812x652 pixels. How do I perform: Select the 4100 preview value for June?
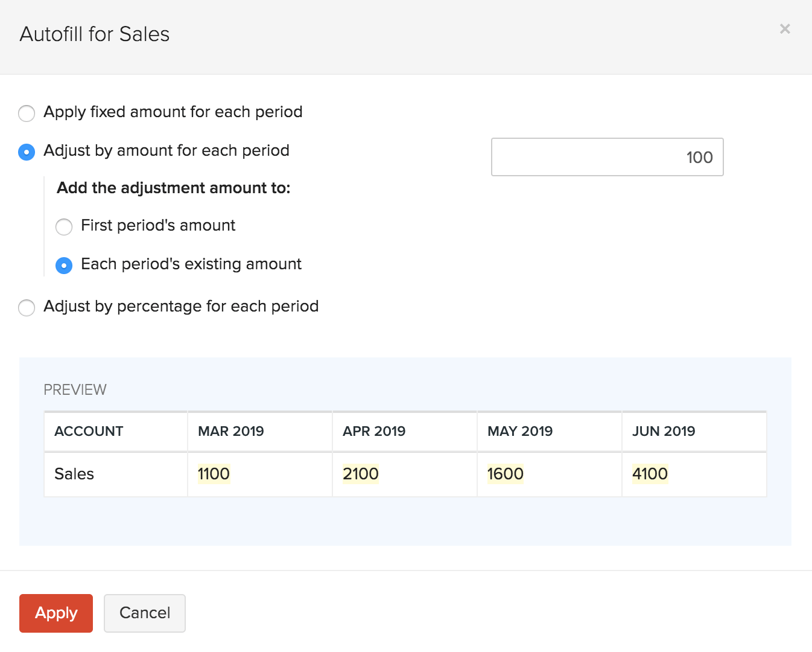tap(650, 474)
